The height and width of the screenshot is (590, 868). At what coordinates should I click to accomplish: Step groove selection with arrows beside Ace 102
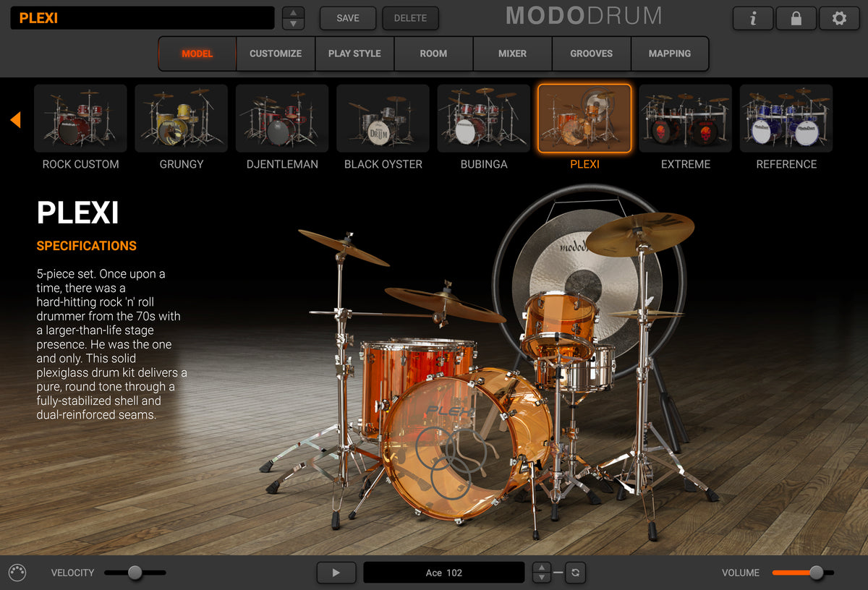[542, 573]
